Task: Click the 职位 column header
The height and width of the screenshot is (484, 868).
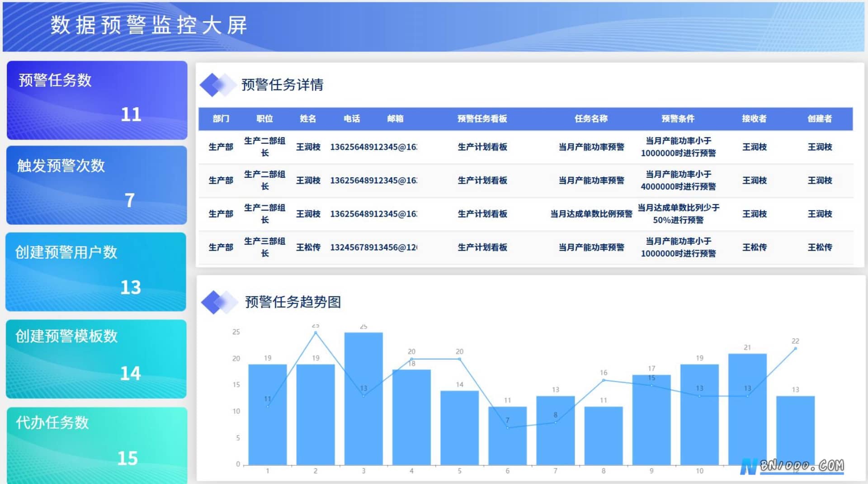Action: [264, 119]
